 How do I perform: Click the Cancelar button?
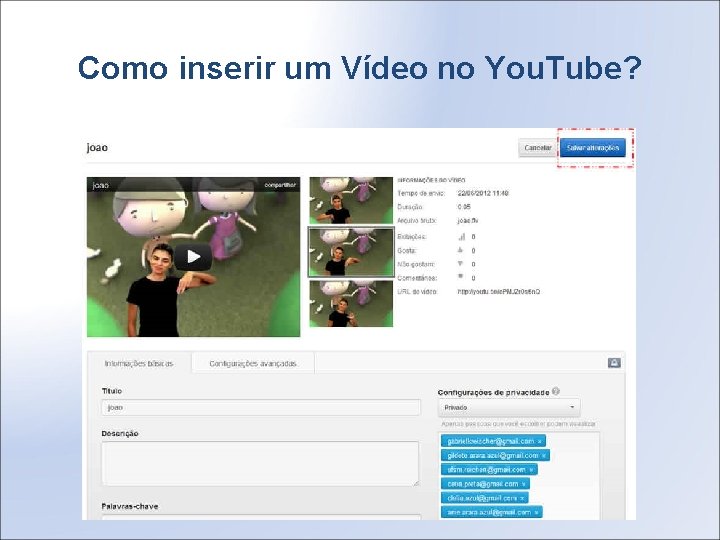click(x=538, y=148)
